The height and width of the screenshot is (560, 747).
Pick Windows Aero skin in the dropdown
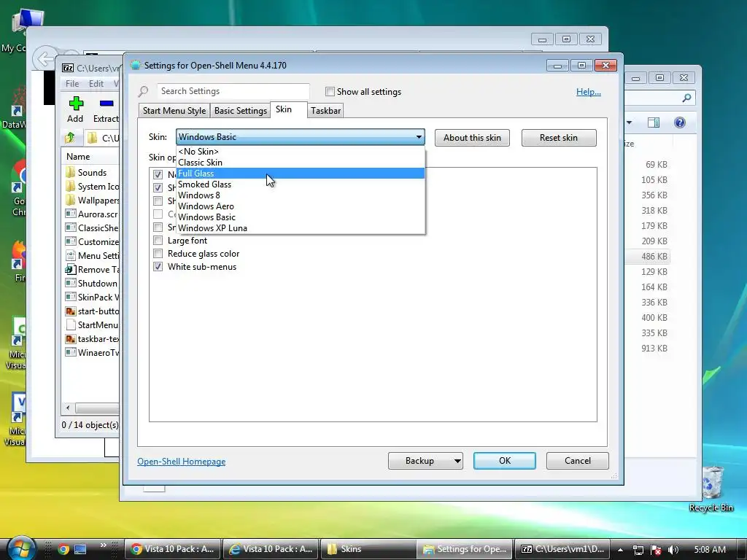(300, 206)
